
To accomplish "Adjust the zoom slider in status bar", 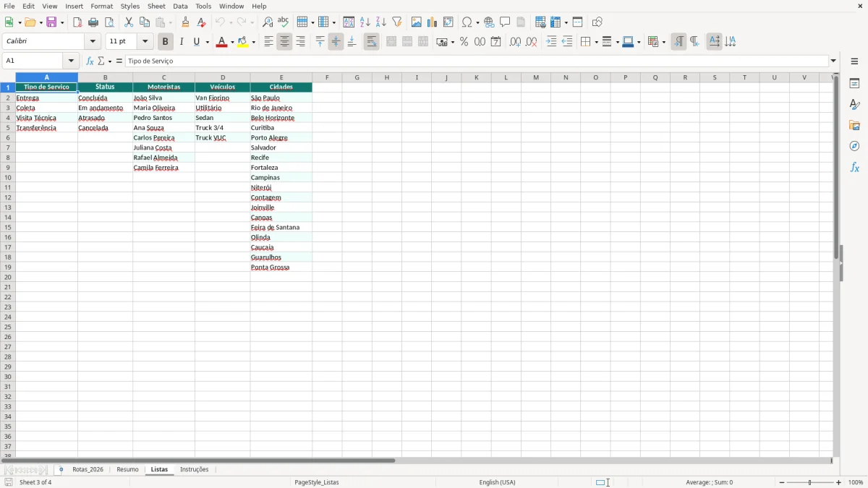I will (809, 482).
